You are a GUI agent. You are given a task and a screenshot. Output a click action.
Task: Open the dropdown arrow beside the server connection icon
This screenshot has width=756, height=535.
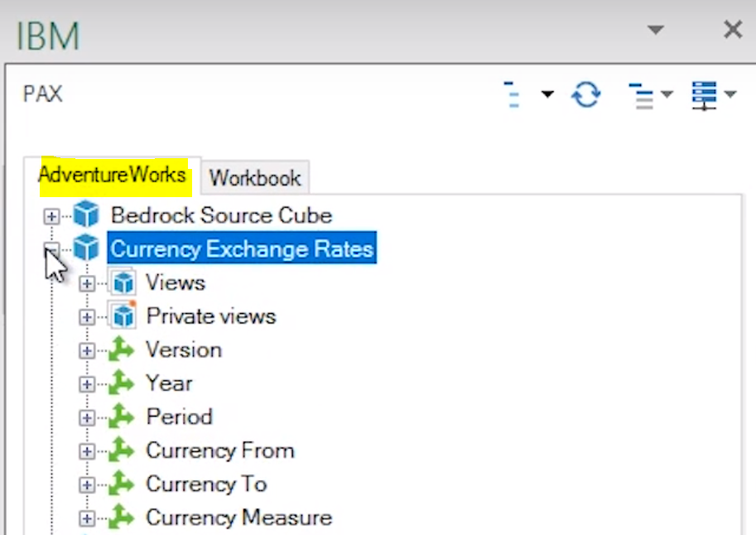tap(730, 94)
